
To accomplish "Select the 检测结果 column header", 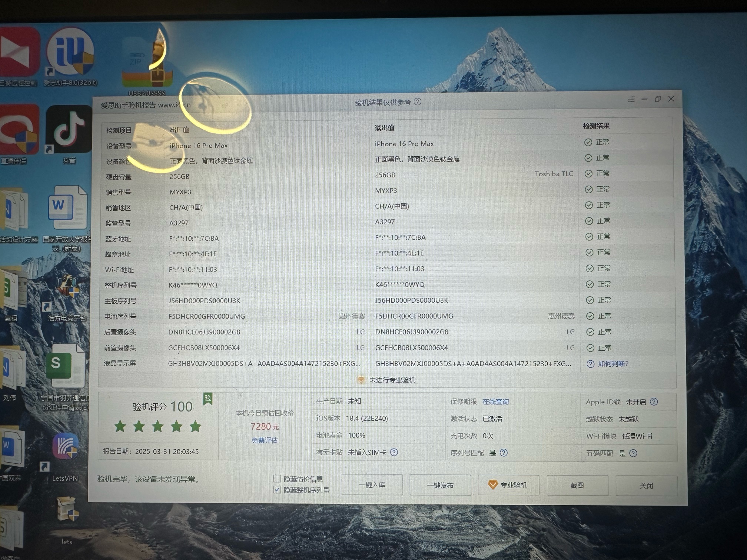I will click(x=596, y=126).
